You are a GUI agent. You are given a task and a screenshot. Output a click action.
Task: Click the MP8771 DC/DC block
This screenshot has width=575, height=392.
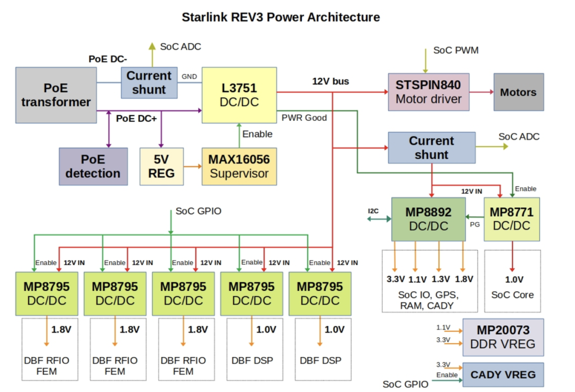pyautogui.click(x=512, y=219)
